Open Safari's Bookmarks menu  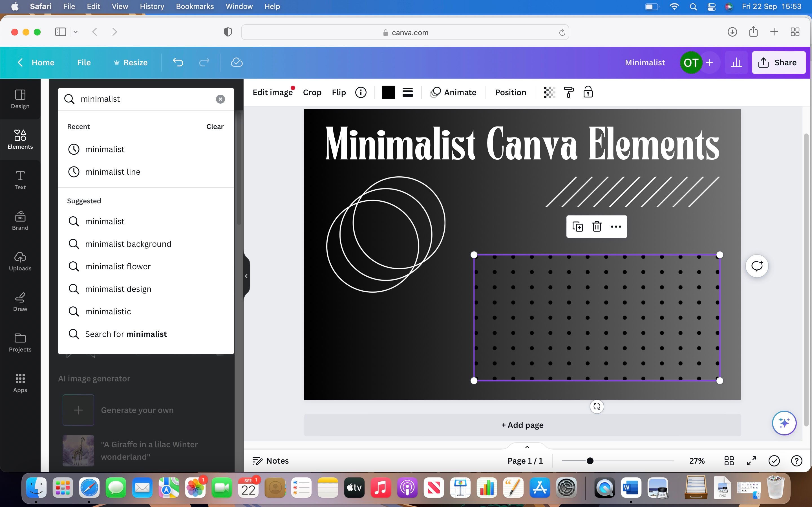pyautogui.click(x=195, y=6)
